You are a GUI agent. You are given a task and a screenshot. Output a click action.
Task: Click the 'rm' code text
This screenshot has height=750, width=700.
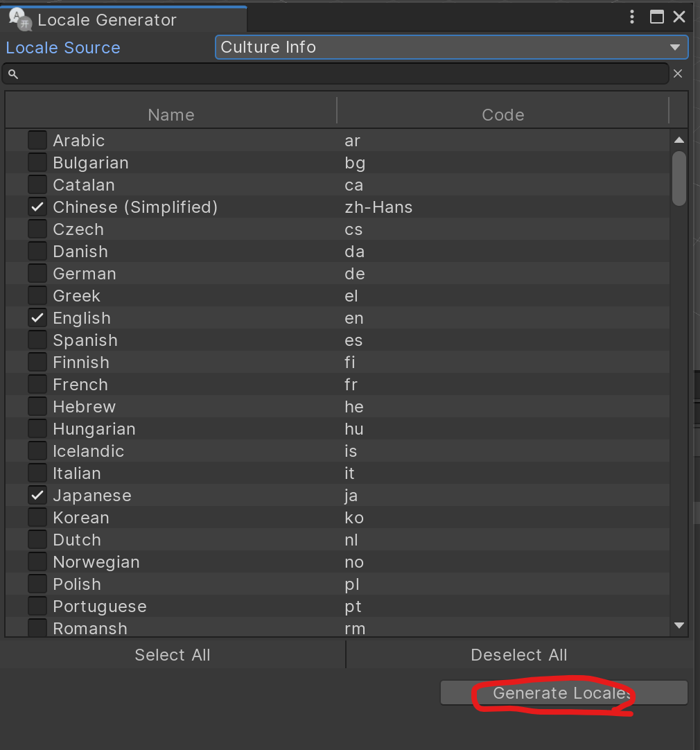(355, 629)
